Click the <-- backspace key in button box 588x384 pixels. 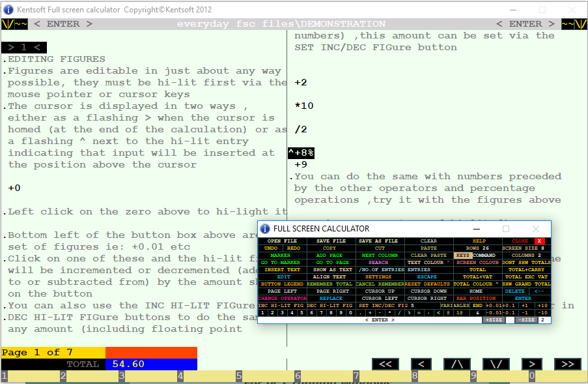pyautogui.click(x=539, y=291)
